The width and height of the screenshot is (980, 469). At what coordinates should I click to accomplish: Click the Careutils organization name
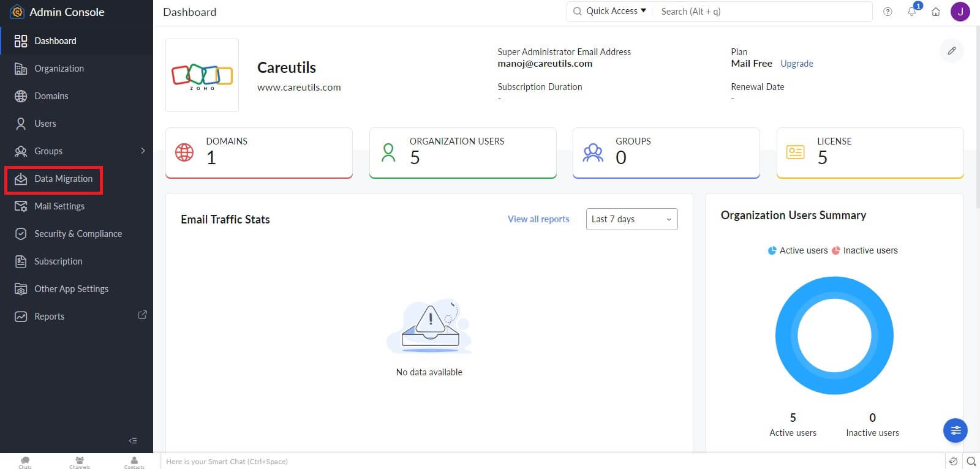(x=287, y=67)
